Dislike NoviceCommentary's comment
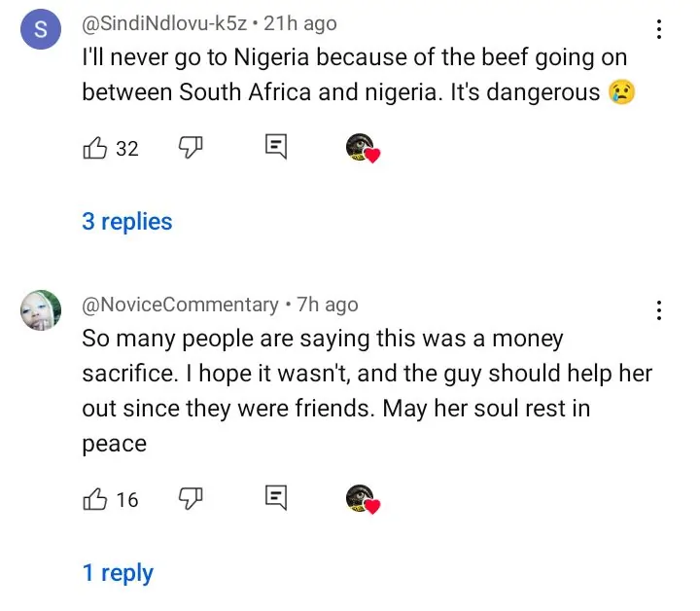700x611 pixels. pyautogui.click(x=190, y=499)
